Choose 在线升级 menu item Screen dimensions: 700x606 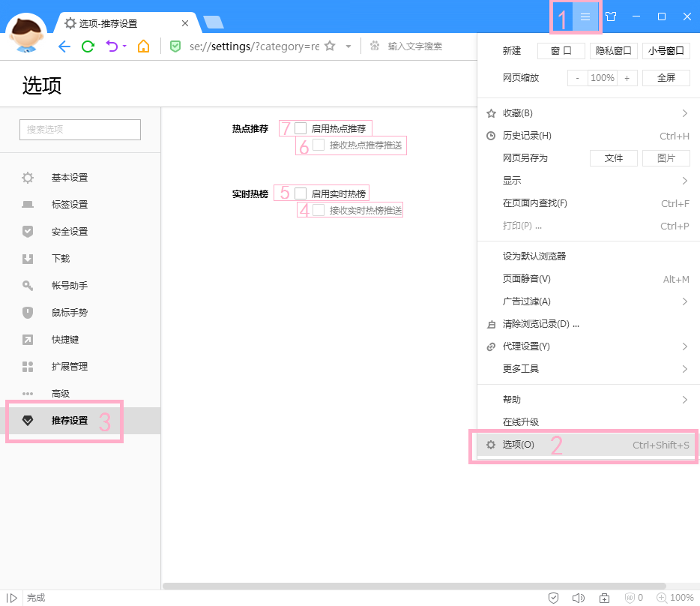(588, 422)
